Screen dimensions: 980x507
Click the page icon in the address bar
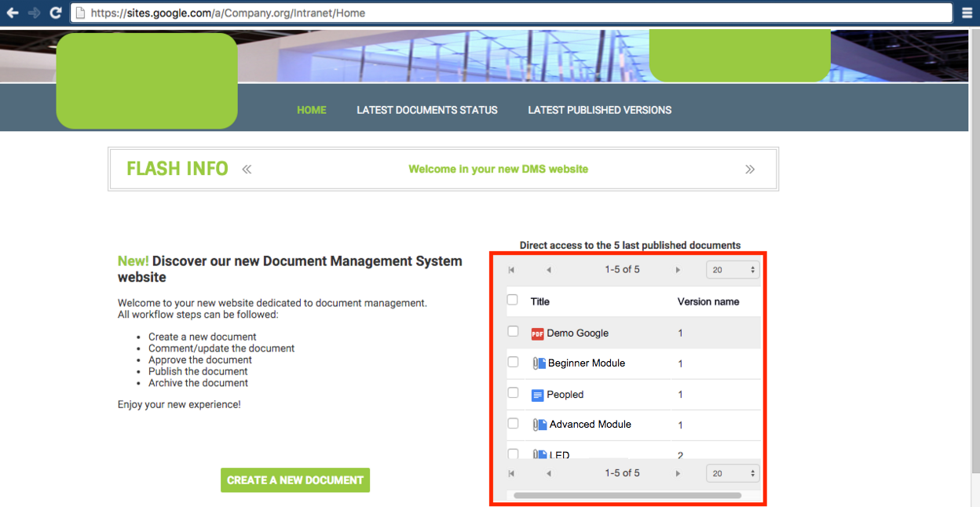point(80,13)
